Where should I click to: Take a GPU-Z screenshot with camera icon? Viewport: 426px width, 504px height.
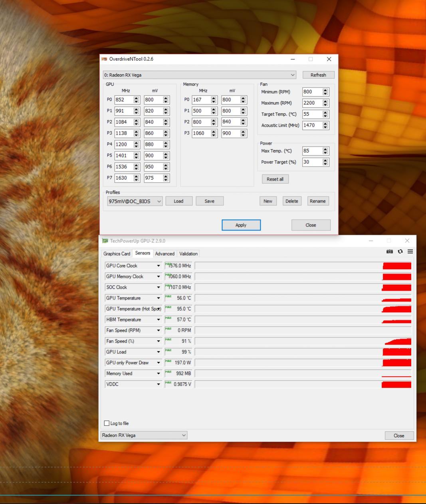click(x=389, y=251)
